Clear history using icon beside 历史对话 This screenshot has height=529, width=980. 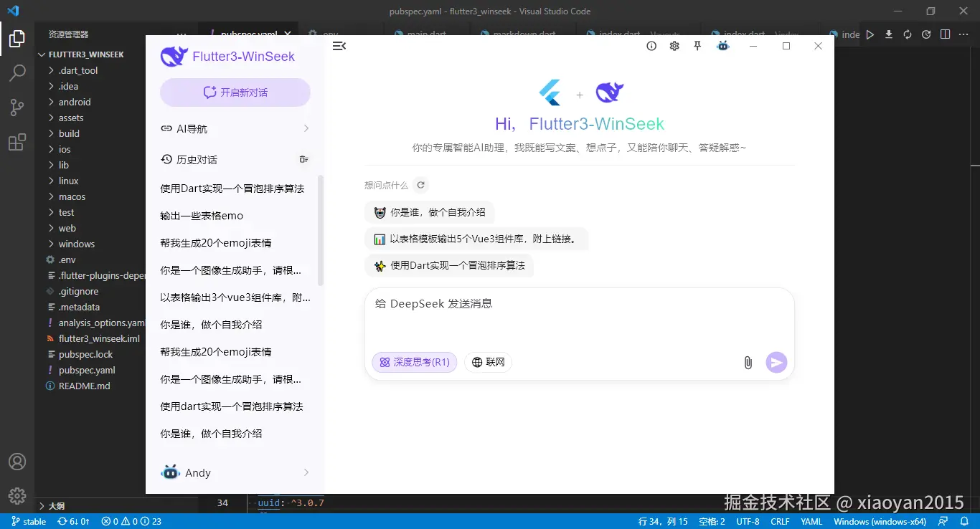[x=303, y=159]
